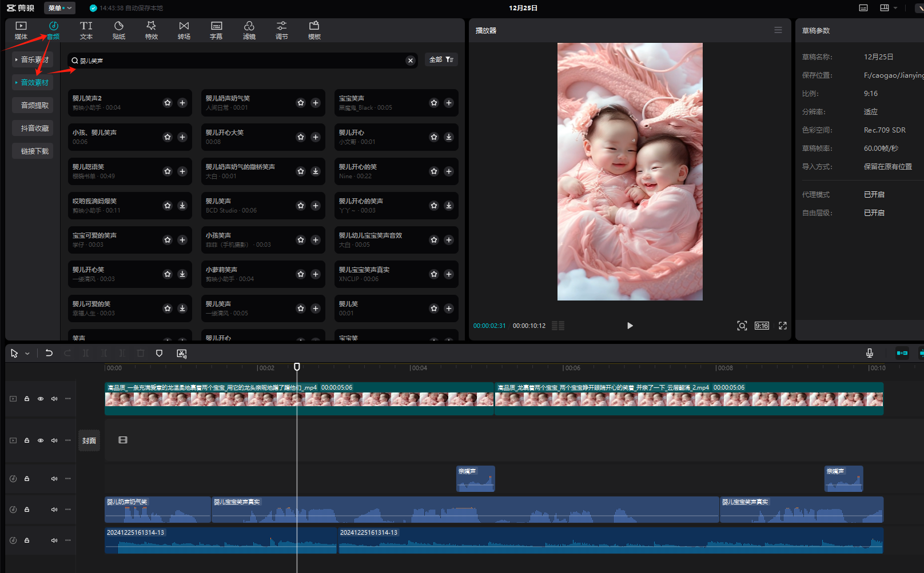Mute the 亲嘴声 audio track

tap(54, 479)
